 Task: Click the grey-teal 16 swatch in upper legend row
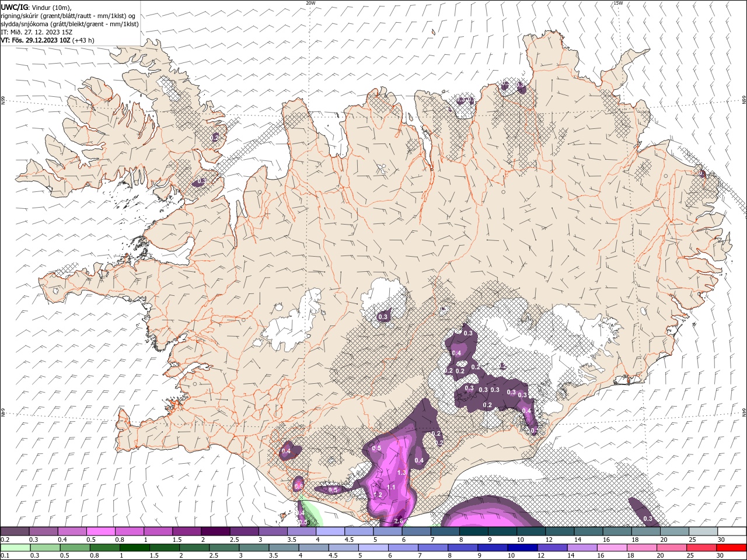[617, 531]
